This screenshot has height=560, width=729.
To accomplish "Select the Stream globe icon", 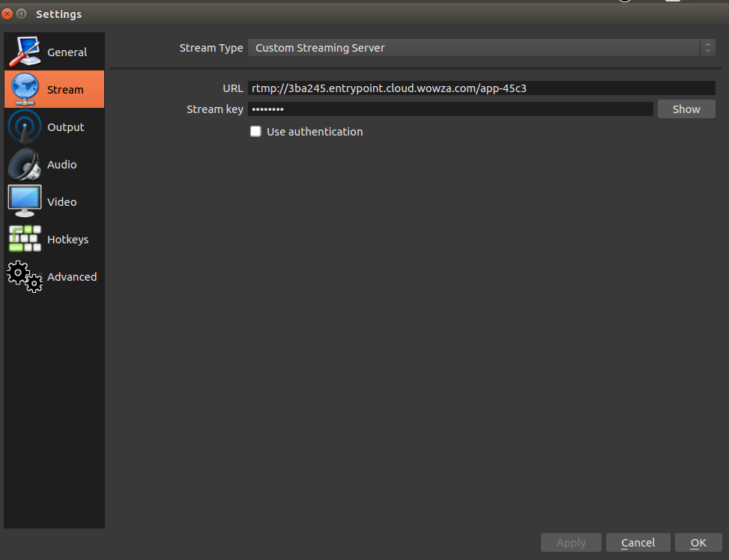I will click(24, 89).
